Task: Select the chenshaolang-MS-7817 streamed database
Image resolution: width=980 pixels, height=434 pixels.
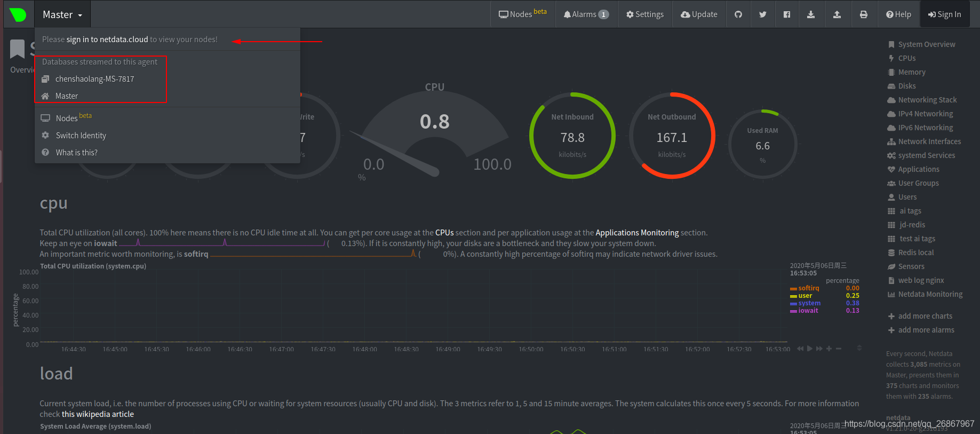Action: (x=94, y=79)
